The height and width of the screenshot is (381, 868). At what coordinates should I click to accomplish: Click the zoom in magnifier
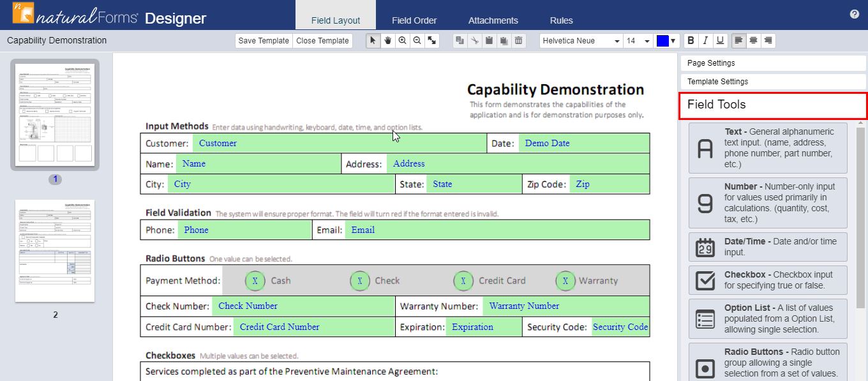pos(403,40)
